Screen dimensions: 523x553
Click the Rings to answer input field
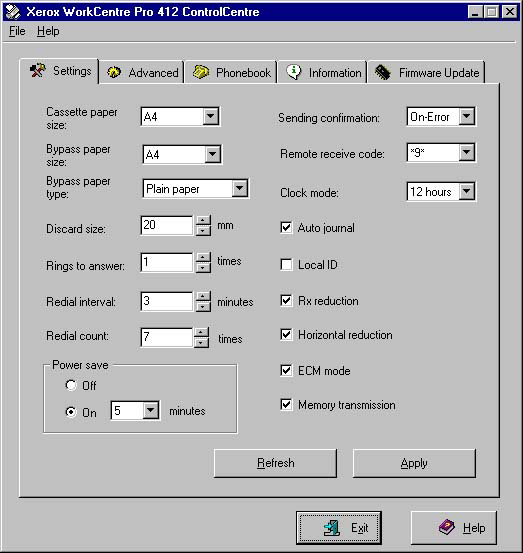tap(167, 262)
